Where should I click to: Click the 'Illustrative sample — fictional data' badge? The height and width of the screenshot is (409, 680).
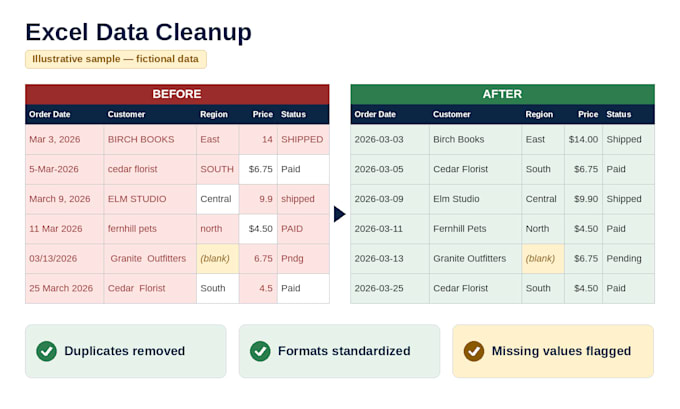(116, 59)
